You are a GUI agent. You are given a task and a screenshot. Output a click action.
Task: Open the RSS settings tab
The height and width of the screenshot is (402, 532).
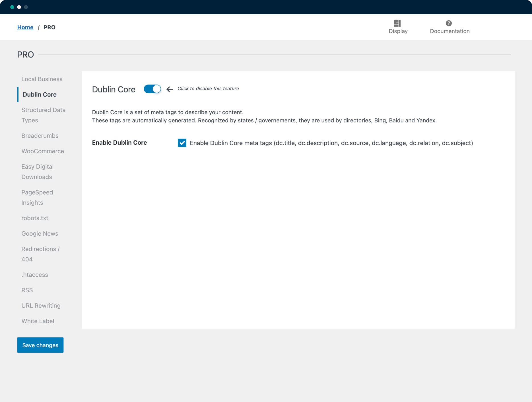[27, 290]
